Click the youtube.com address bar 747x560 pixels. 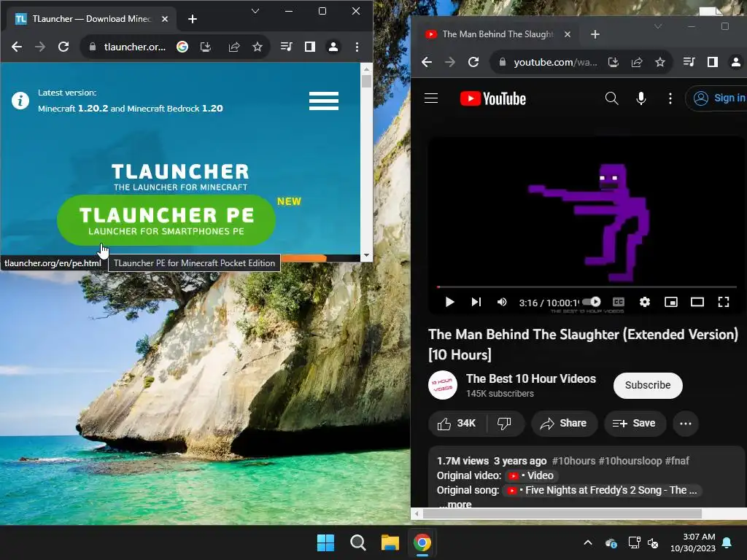coord(555,63)
